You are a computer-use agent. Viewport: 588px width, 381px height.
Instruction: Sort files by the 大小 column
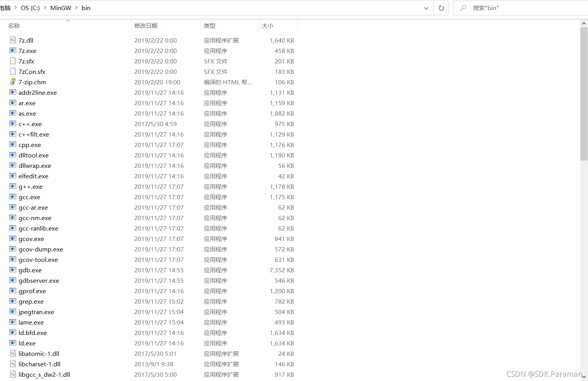click(268, 26)
